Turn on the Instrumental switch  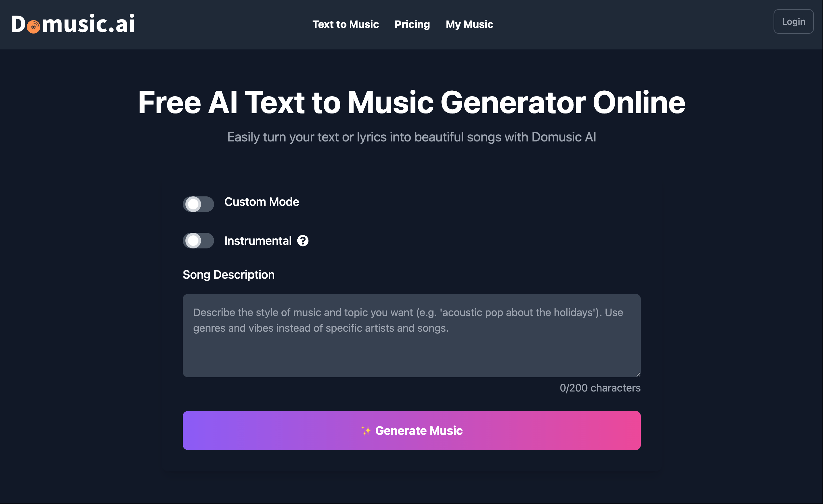(198, 241)
